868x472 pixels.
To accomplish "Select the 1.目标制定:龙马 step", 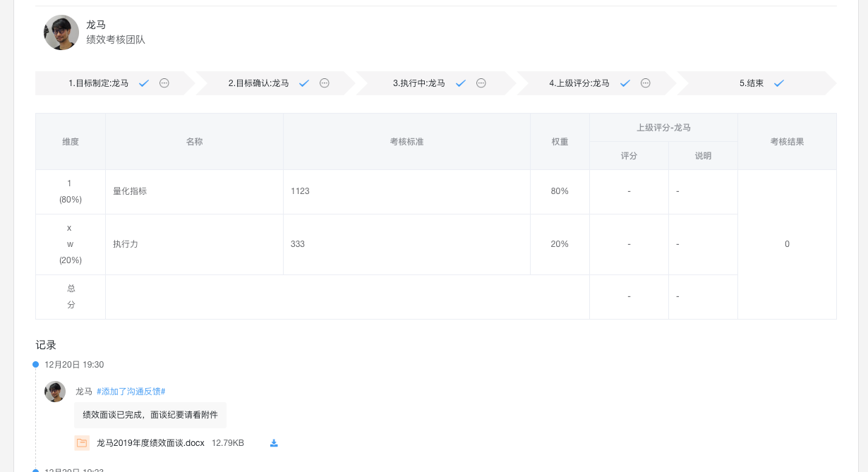I will [x=115, y=83].
